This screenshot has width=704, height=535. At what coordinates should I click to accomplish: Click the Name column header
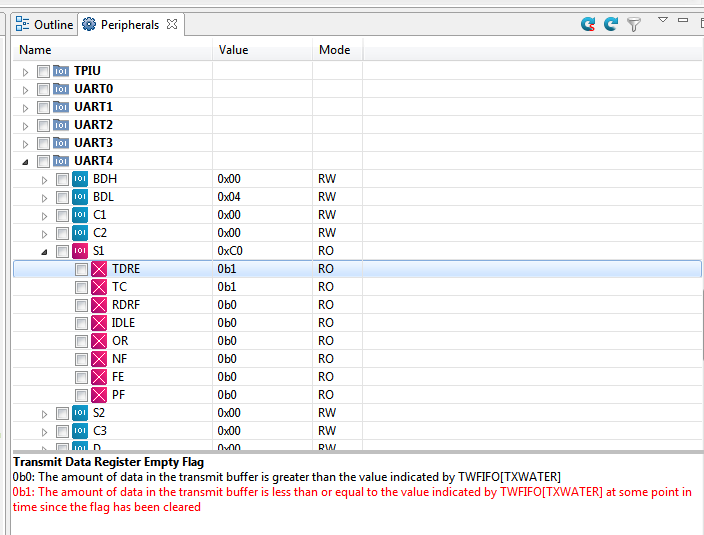(112, 50)
